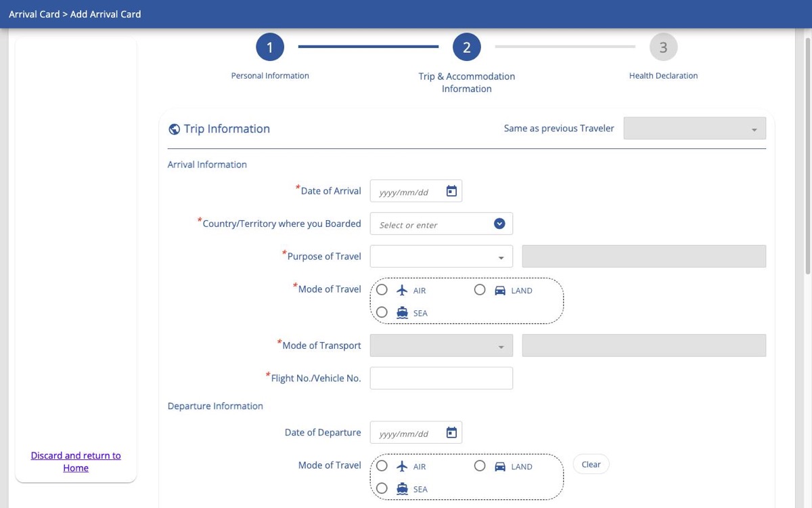Click the ship icon in arrival Mode of Travel
The height and width of the screenshot is (508, 812).
click(x=402, y=313)
